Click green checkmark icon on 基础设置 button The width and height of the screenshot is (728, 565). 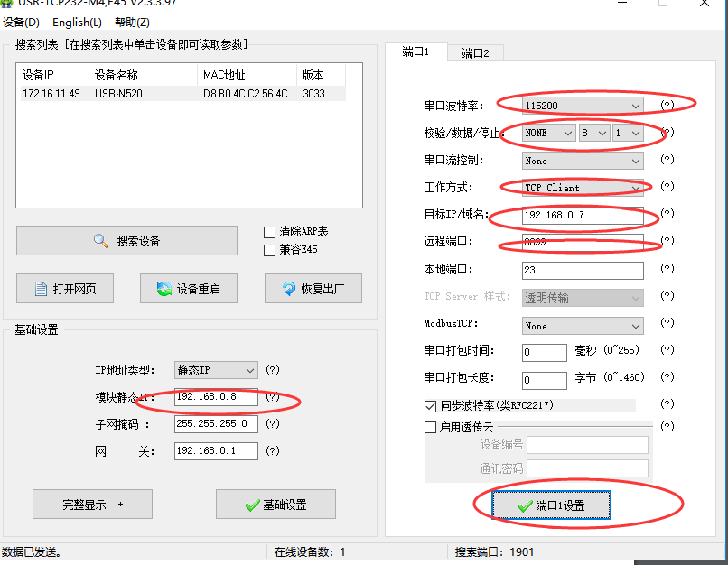point(252,505)
